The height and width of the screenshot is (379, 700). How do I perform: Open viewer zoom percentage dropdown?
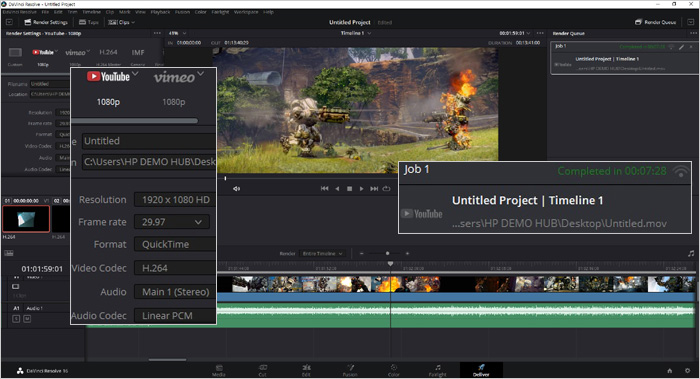click(177, 33)
